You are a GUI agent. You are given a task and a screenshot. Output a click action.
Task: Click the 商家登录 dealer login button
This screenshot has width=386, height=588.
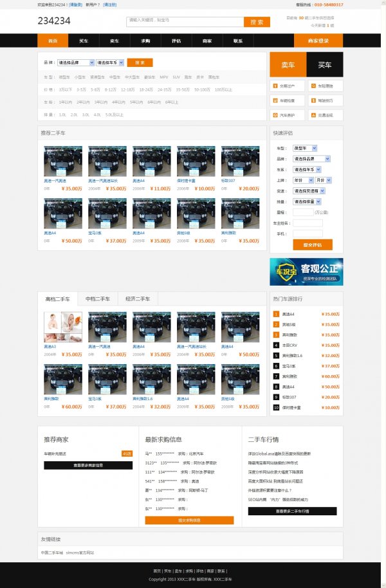click(318, 41)
